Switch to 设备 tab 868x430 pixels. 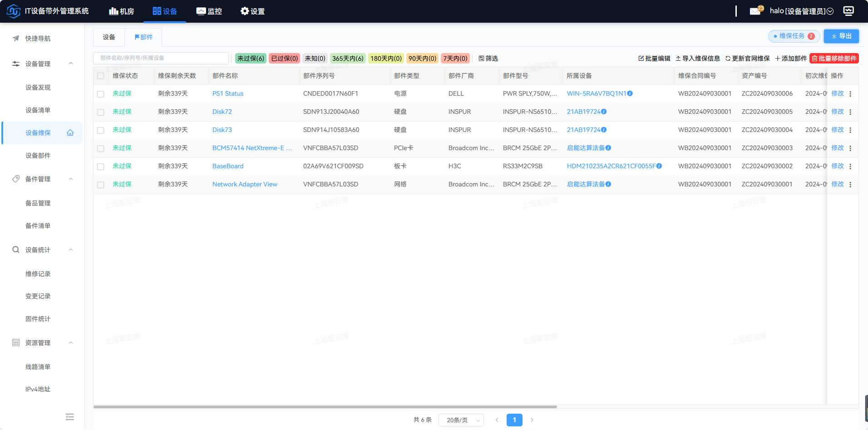pyautogui.click(x=109, y=37)
